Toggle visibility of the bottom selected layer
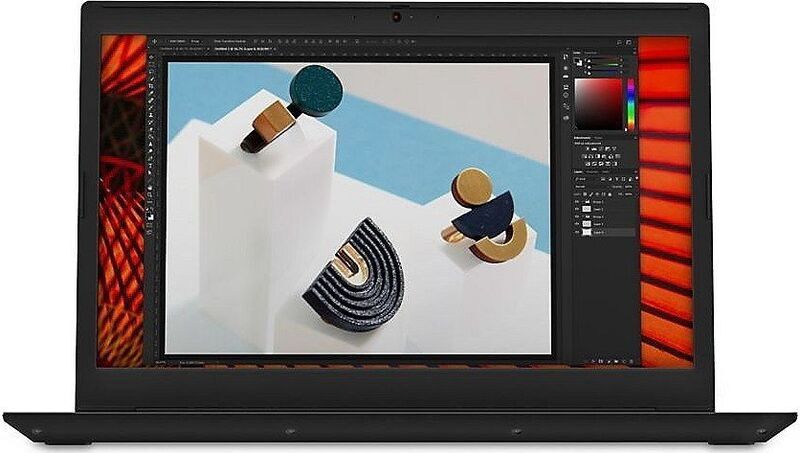The image size is (800, 453). point(577,232)
